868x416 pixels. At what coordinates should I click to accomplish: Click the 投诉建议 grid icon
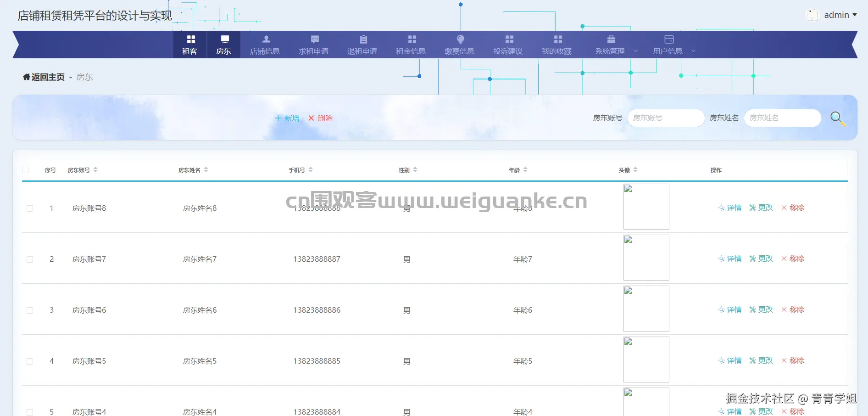(509, 39)
